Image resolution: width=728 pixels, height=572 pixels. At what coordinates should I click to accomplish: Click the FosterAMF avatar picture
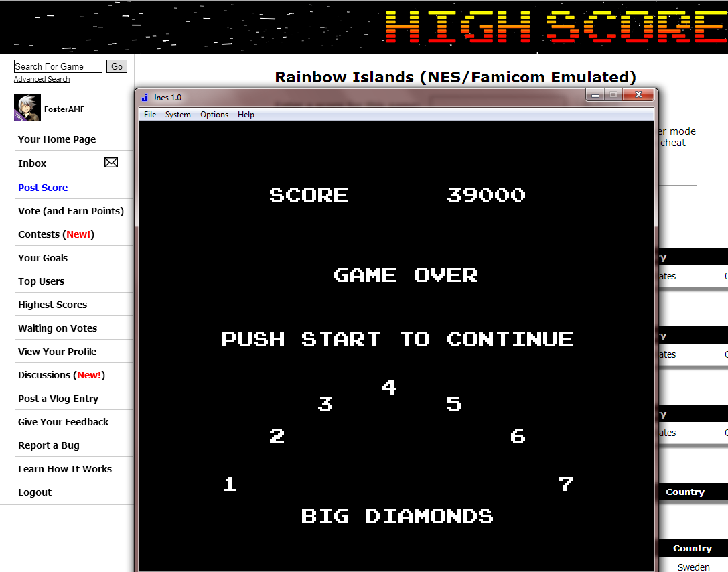27,108
